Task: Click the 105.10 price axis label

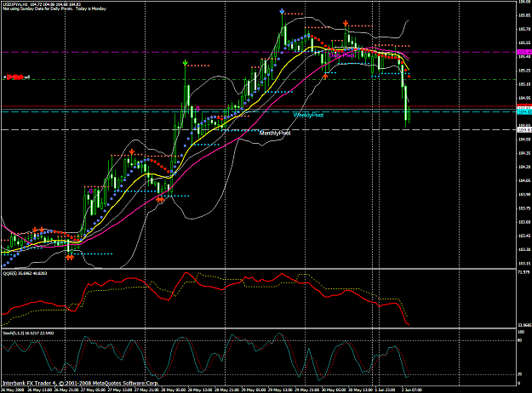Action: coord(524,84)
